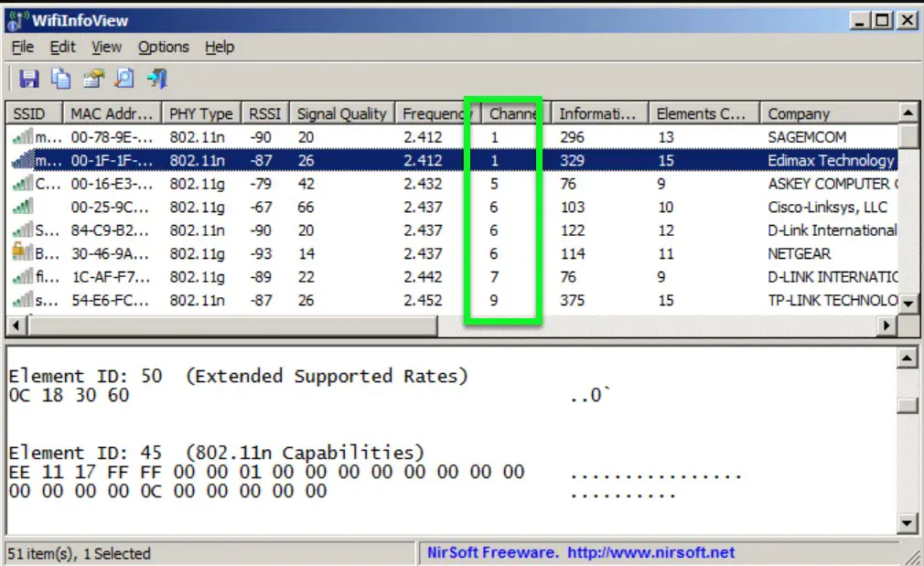Minimize the WifiInfoView window

coord(860,21)
